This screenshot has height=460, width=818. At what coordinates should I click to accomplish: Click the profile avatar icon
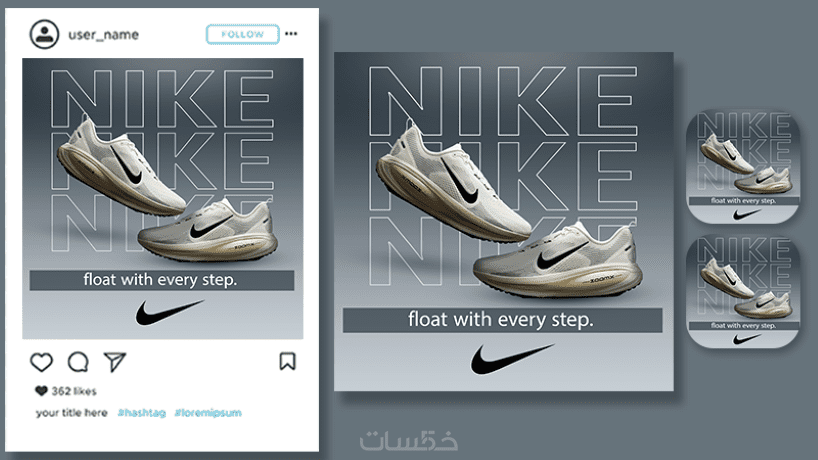click(x=44, y=34)
